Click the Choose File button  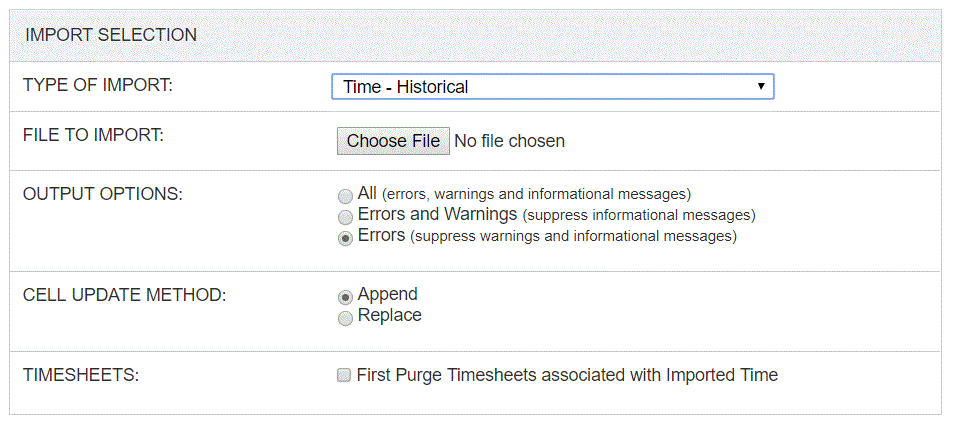tap(393, 141)
